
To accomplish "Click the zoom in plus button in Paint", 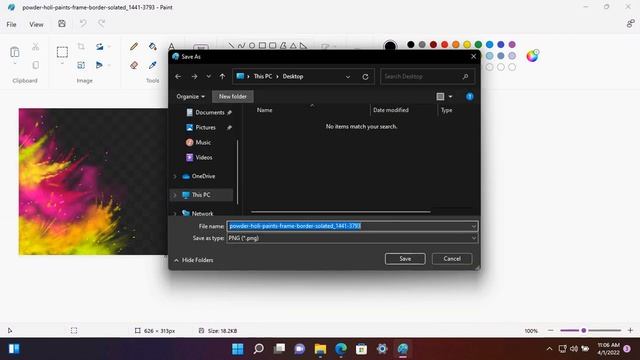I will click(630, 330).
